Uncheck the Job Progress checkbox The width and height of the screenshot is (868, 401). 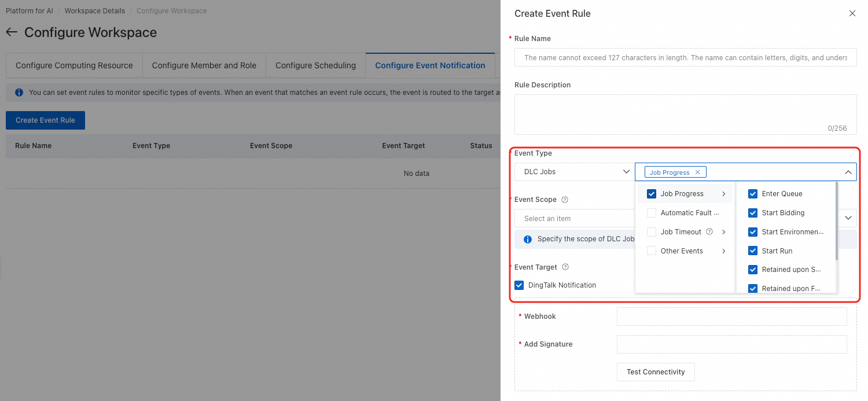(652, 194)
